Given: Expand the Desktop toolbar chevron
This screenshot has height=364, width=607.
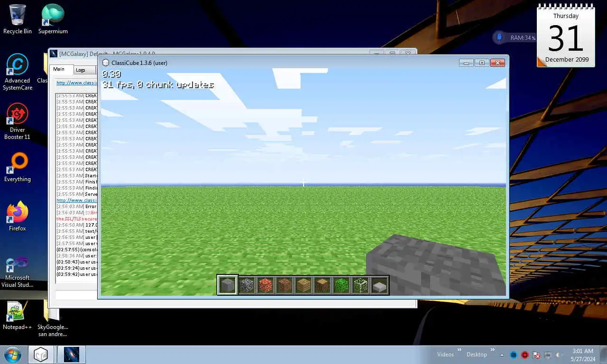Looking at the screenshot, I should coord(493,350).
